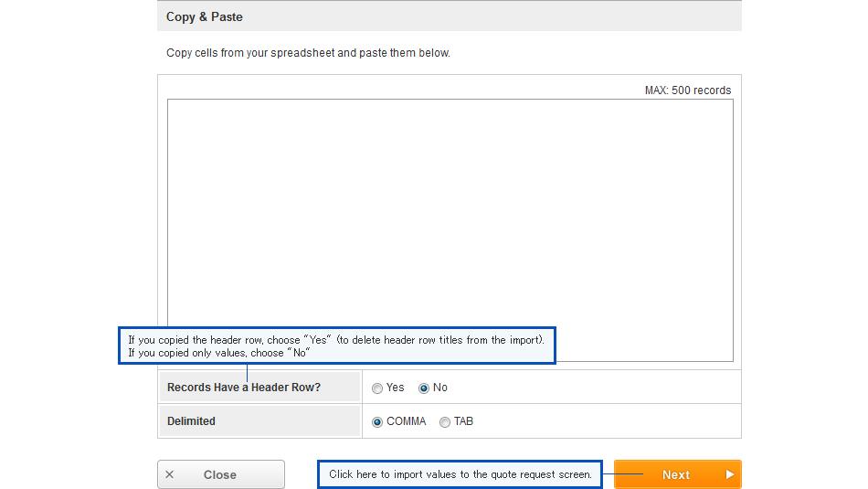Click the TAB text label
868x489 pixels.
[x=463, y=421]
